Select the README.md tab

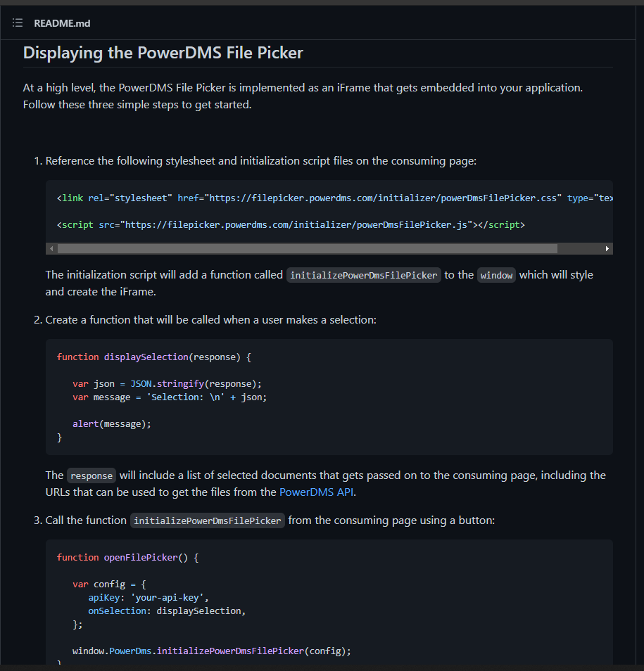pyautogui.click(x=62, y=23)
